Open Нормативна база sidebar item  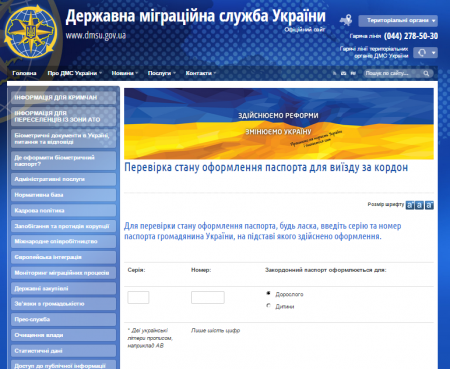63,195
